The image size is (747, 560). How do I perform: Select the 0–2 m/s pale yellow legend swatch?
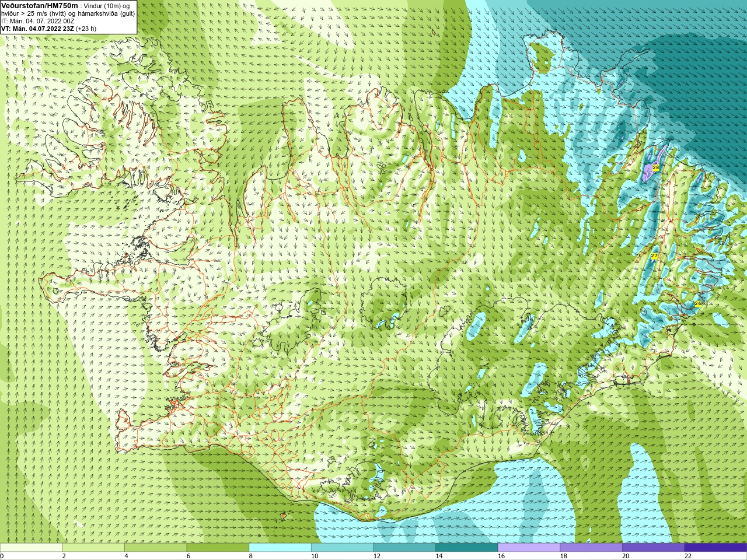[31, 548]
